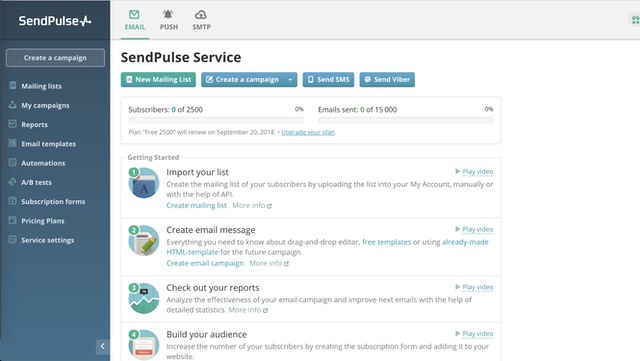Click the Import your list step icon

click(144, 183)
